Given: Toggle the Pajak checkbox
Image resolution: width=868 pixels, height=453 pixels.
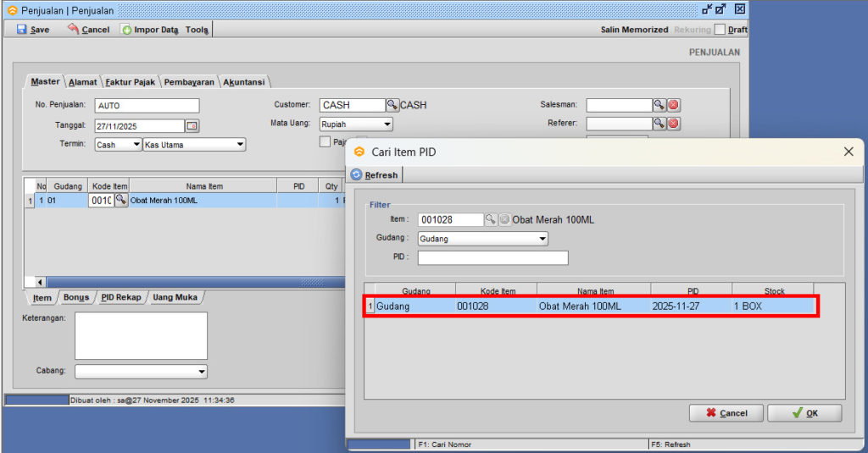Looking at the screenshot, I should [x=325, y=142].
